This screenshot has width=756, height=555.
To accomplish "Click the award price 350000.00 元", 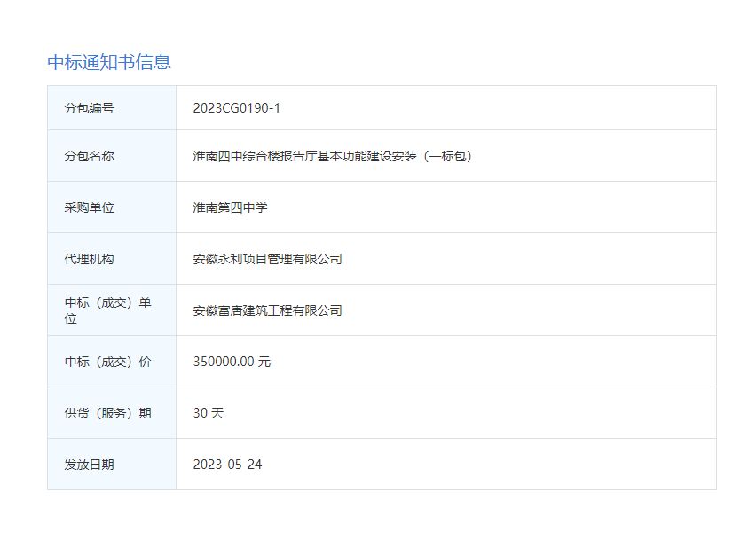I will coord(232,361).
